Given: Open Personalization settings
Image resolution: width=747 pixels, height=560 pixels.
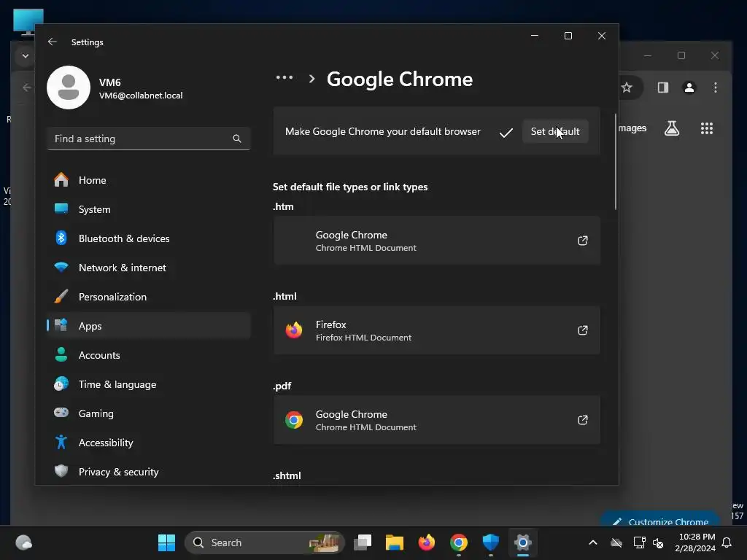Looking at the screenshot, I should pos(149,297).
